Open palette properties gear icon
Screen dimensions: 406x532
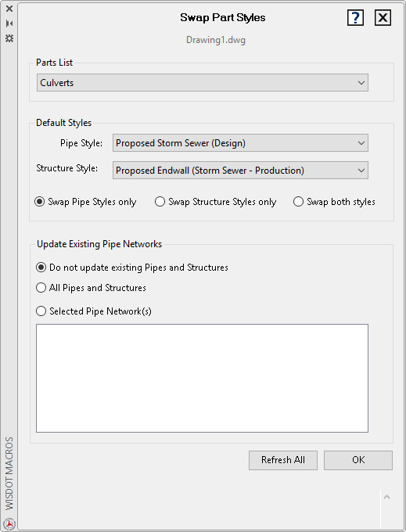(x=9, y=38)
